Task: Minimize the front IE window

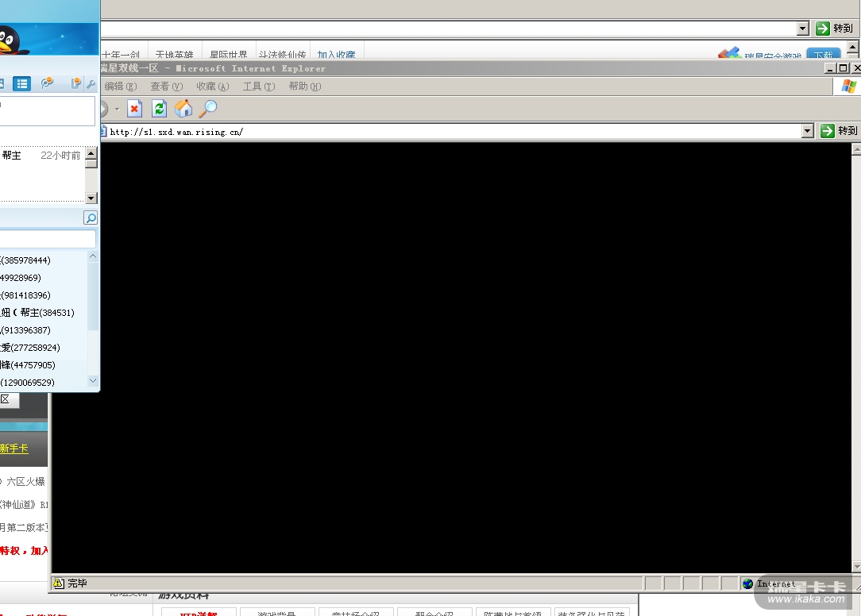Action: pyautogui.click(x=831, y=68)
